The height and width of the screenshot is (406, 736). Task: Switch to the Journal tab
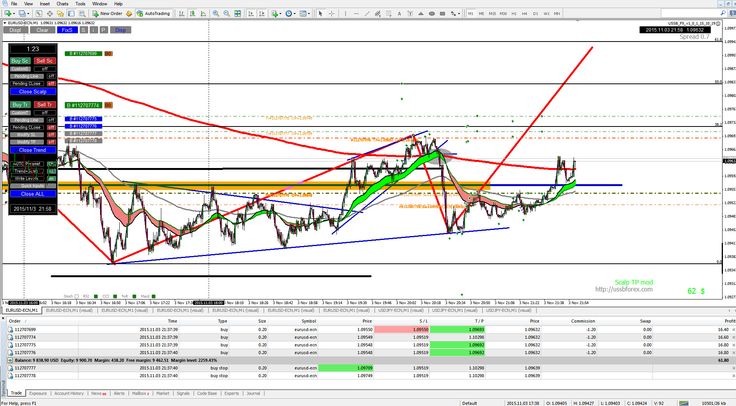253,393
